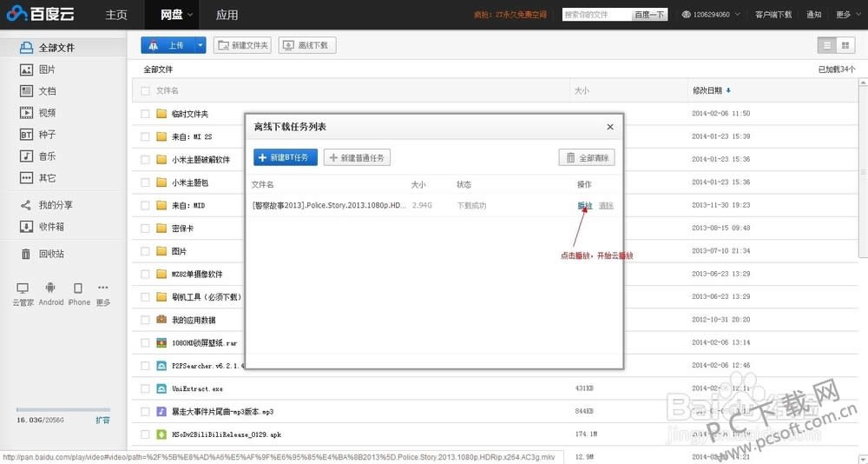Select the 视频 category icon

[26, 113]
